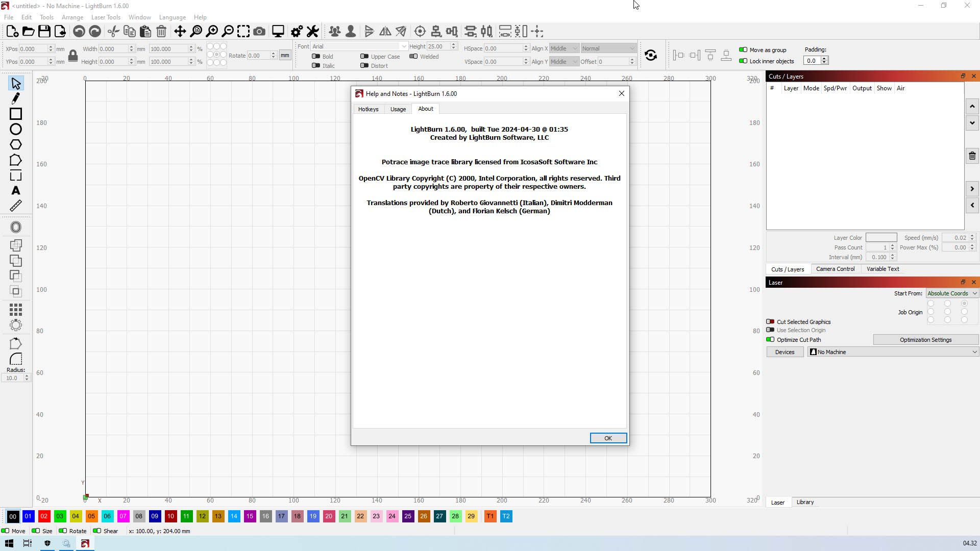Click the Cut scissors icon

pos(113,32)
